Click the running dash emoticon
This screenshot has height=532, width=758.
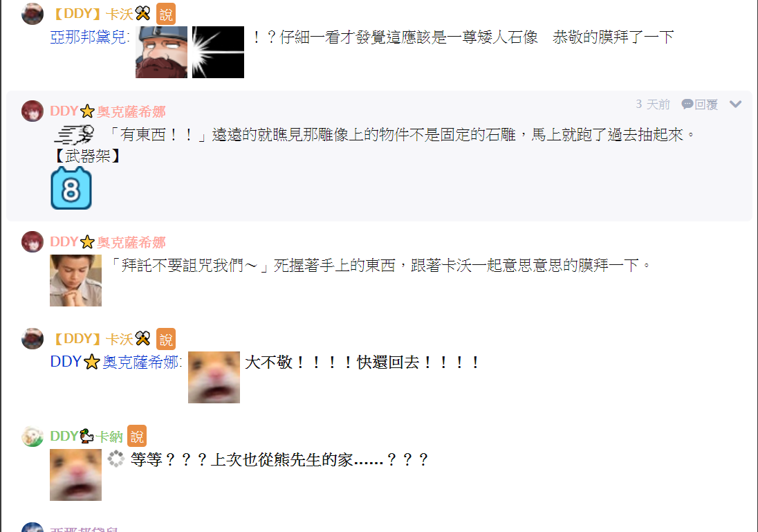(x=74, y=135)
